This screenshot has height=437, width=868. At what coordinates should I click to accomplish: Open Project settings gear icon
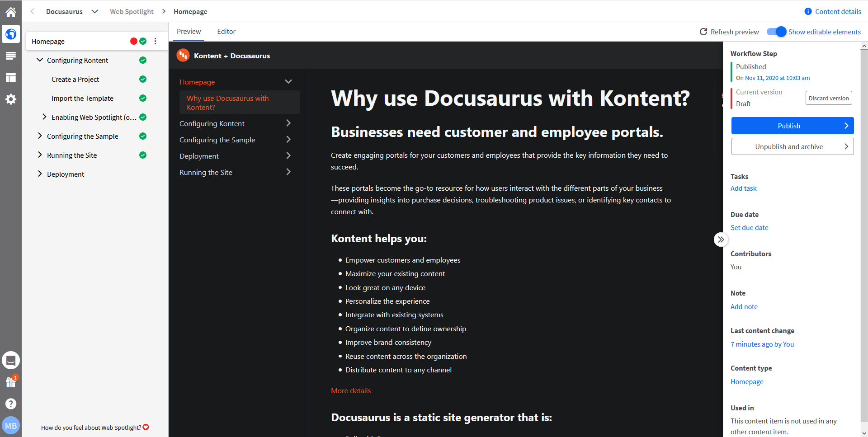(x=11, y=99)
